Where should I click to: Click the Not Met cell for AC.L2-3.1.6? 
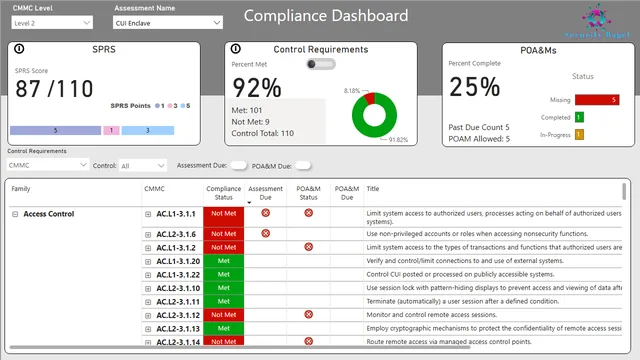[224, 234]
